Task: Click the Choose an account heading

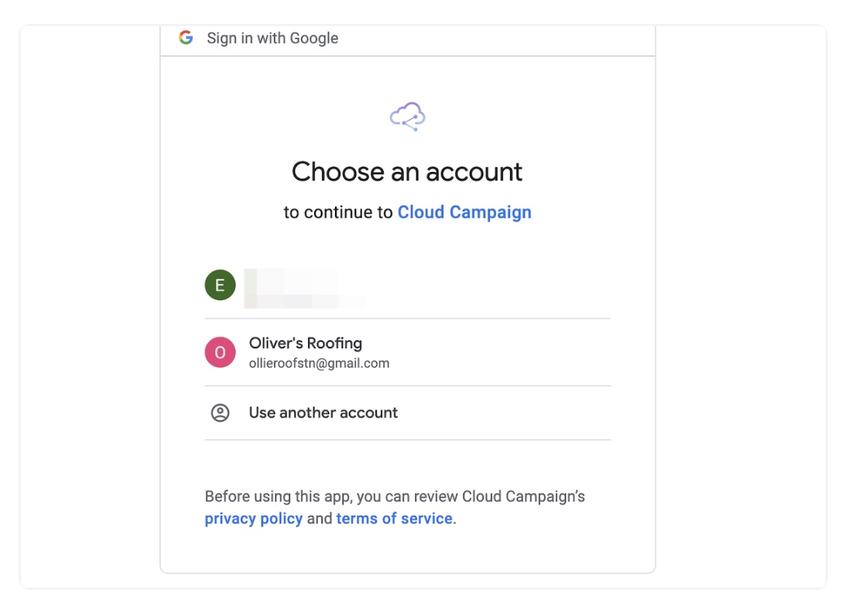Action: (x=407, y=172)
